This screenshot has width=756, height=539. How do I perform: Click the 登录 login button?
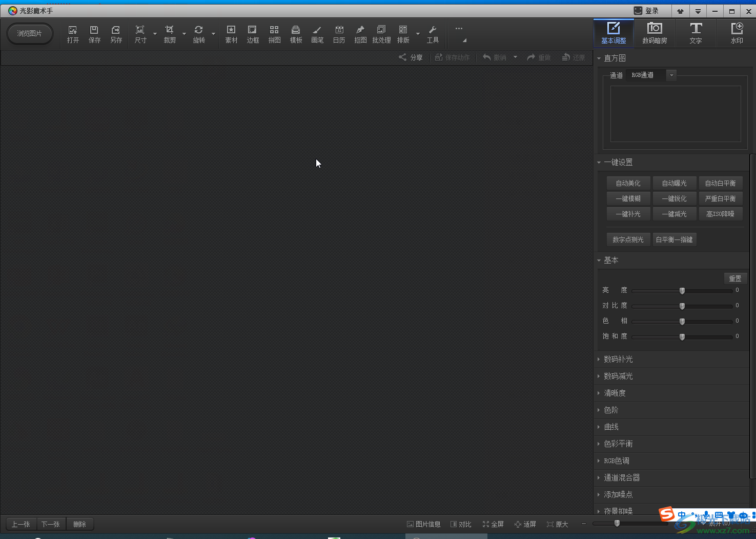pos(646,11)
